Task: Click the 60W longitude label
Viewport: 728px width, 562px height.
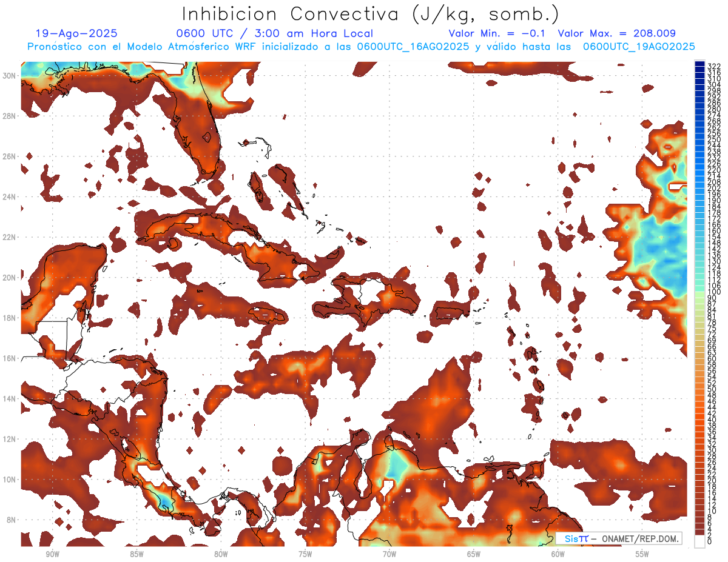Action: coord(558,555)
